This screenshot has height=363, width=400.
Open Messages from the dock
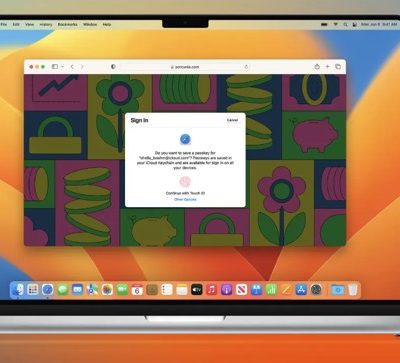62,290
